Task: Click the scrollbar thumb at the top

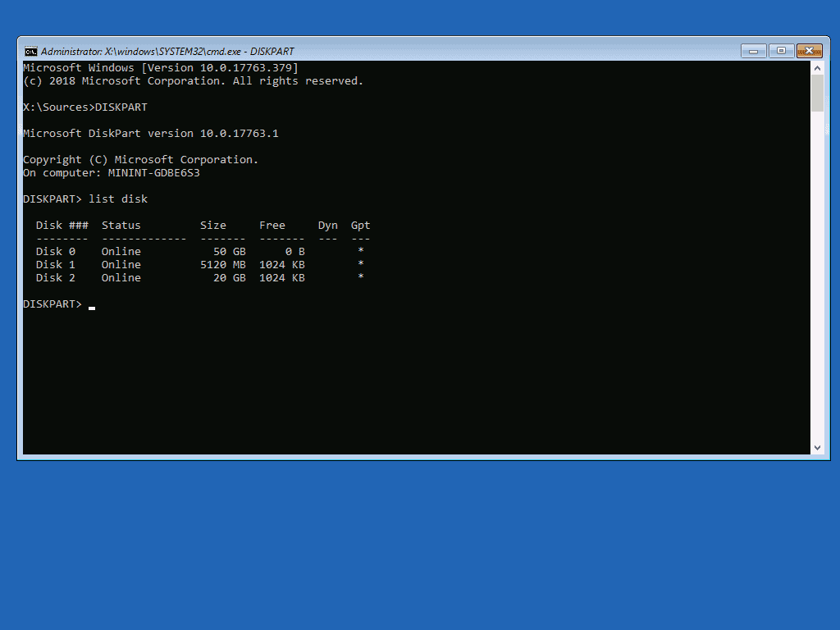Action: tap(817, 90)
